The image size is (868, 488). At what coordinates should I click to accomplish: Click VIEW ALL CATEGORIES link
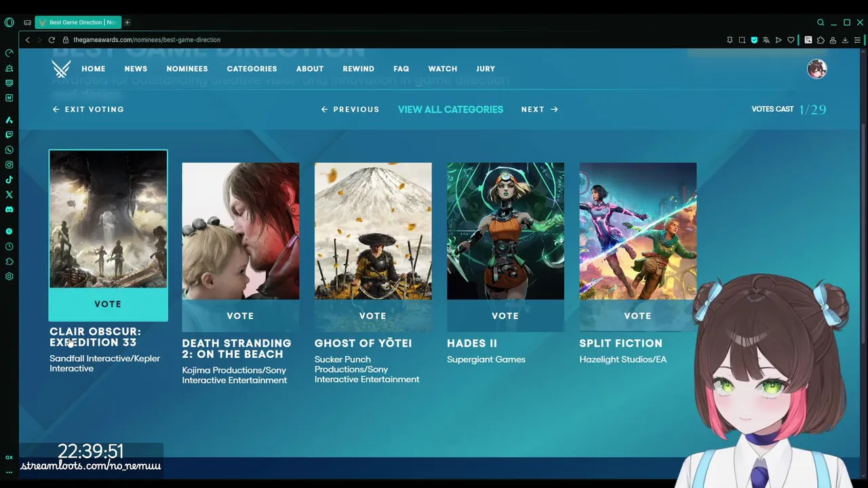point(450,109)
